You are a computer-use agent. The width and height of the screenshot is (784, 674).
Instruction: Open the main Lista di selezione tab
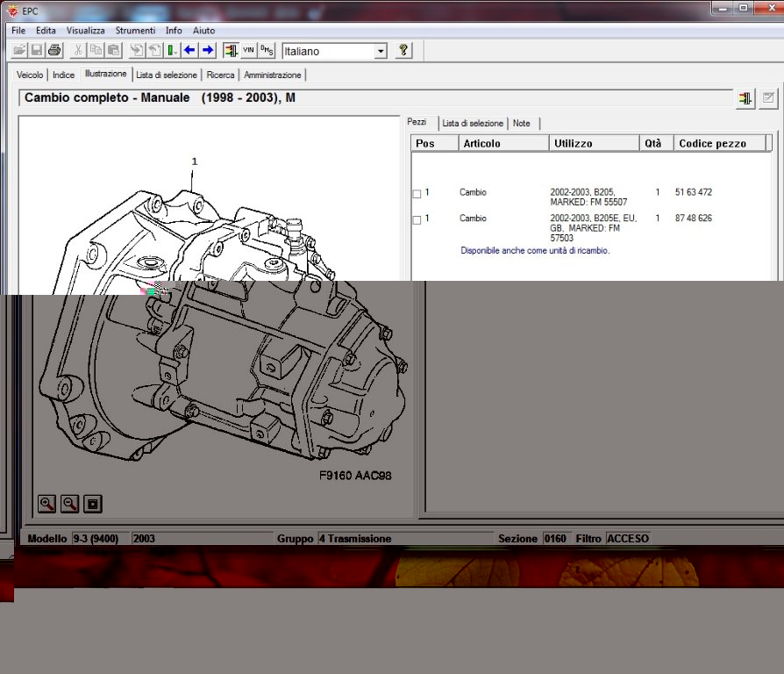coord(167,75)
